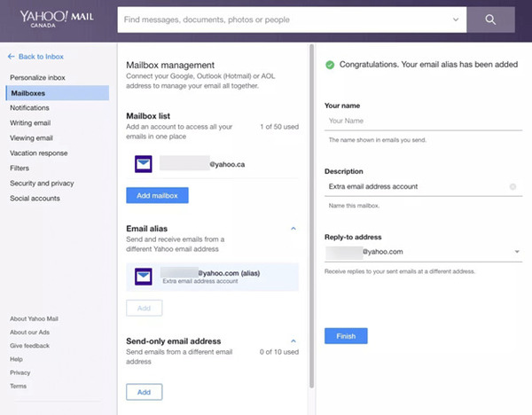Viewport: 532px width, 415px height.
Task: Open the Give feedback link
Action: click(x=29, y=346)
